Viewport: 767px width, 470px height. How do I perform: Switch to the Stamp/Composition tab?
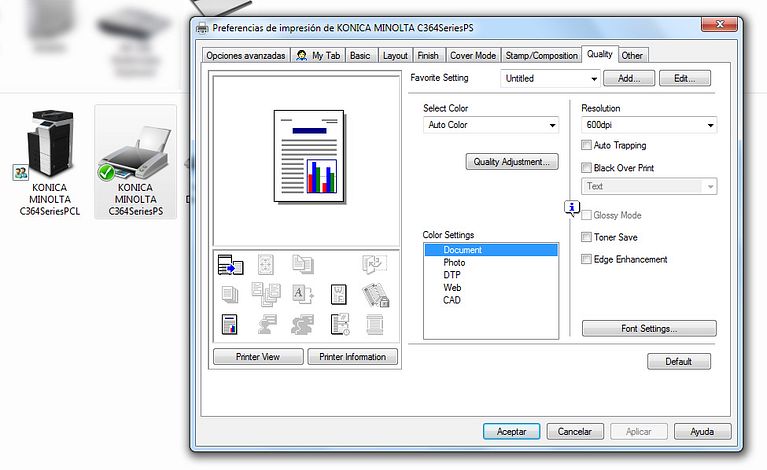[x=541, y=55]
